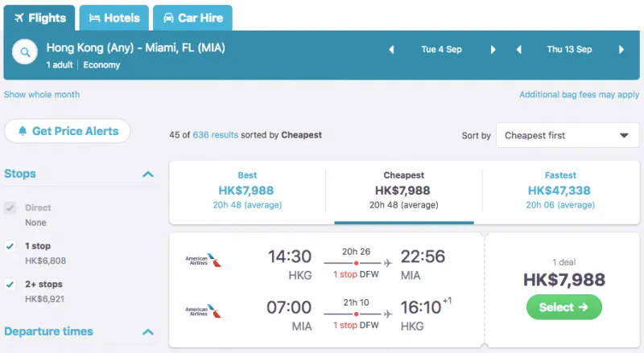The image size is (644, 353).
Task: Show the Fastest HK$47,338 results
Action: 560,190
